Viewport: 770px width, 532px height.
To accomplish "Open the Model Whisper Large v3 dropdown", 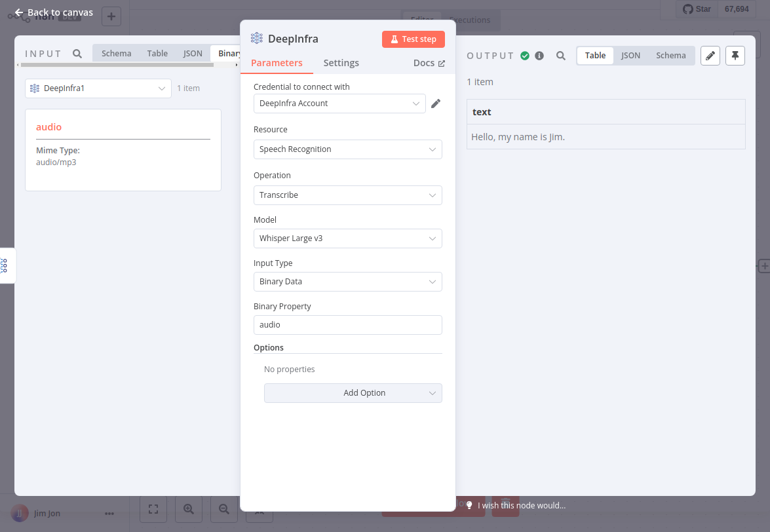I will pyautogui.click(x=348, y=238).
